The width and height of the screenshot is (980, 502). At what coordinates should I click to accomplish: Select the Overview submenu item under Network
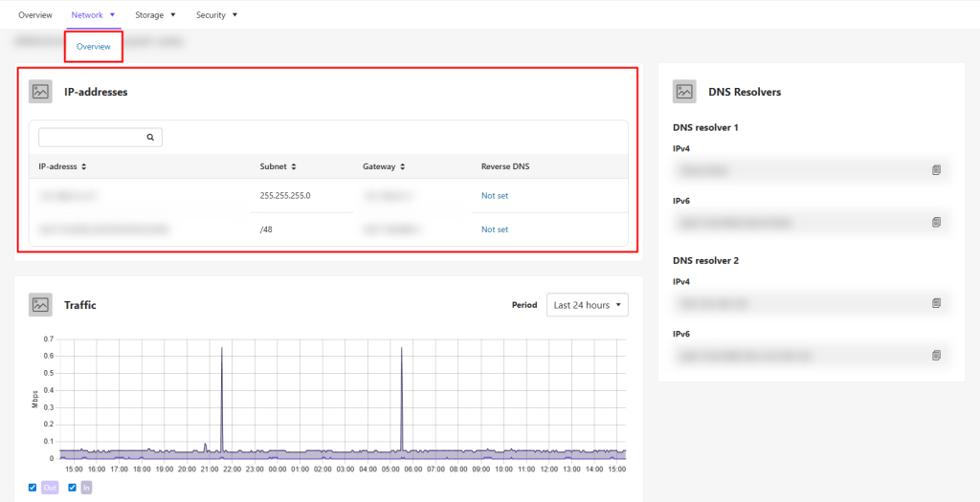pos(94,47)
